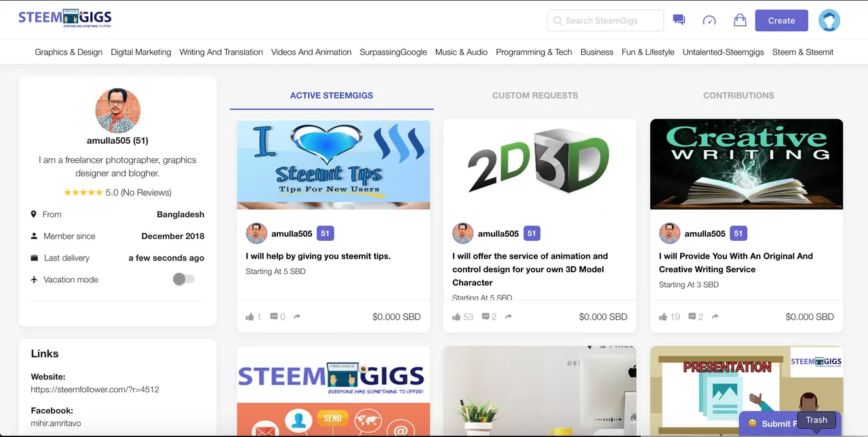Share the Steemit tips gig
The image size is (868, 437).
point(297,316)
